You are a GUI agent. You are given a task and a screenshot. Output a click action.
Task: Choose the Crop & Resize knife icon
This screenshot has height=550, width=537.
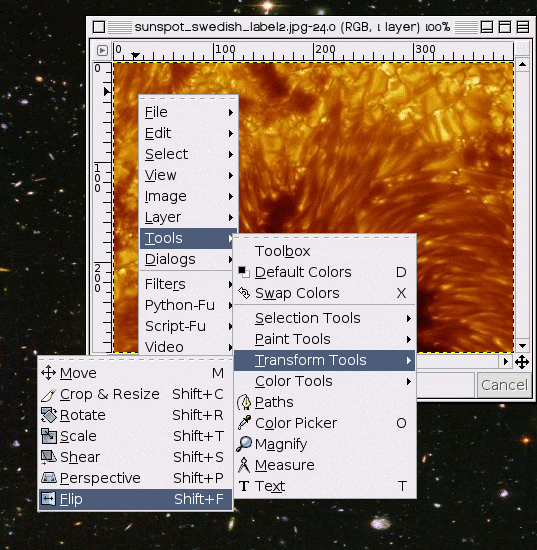pos(48,394)
